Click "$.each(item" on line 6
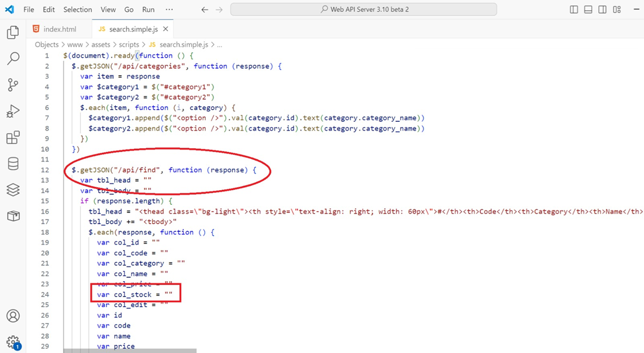Viewport: 644px width, 353px height. 104,108
